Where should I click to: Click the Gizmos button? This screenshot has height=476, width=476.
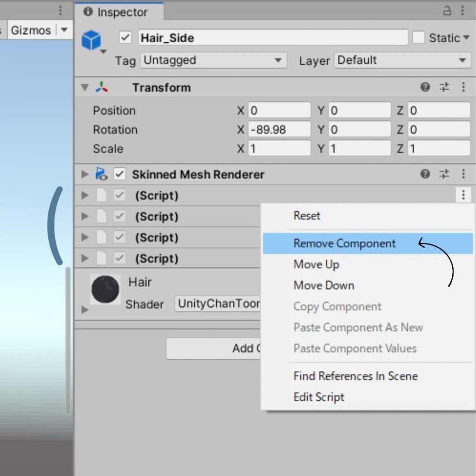pos(31,30)
